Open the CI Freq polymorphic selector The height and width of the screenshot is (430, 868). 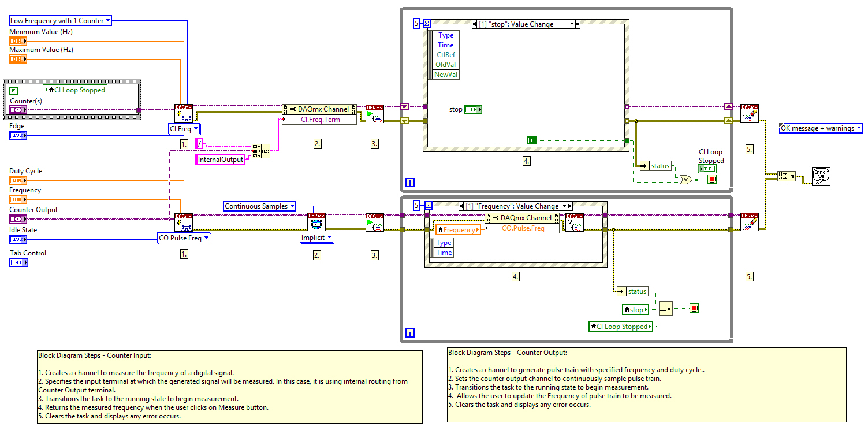pyautogui.click(x=184, y=128)
